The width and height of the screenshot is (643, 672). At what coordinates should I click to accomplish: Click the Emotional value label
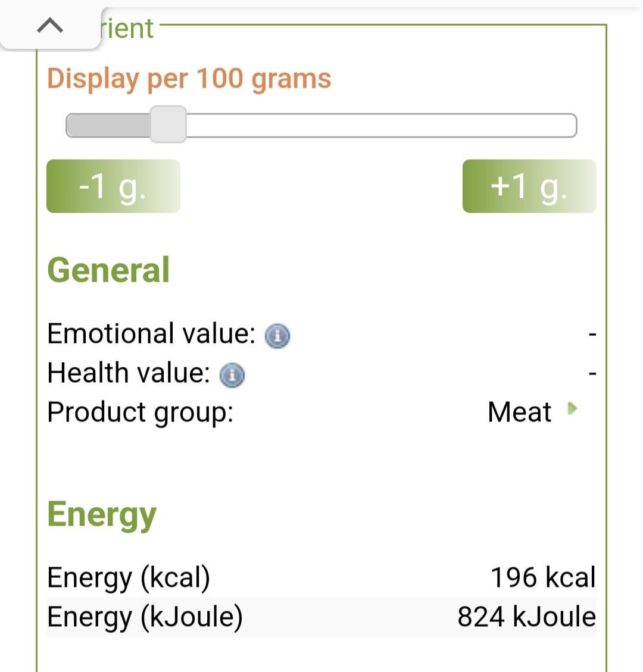pyautogui.click(x=151, y=333)
